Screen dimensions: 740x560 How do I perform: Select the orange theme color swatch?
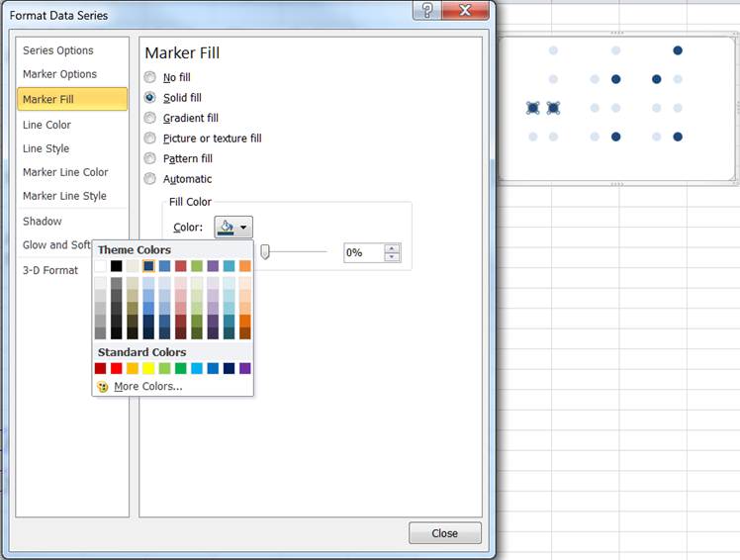(245, 266)
